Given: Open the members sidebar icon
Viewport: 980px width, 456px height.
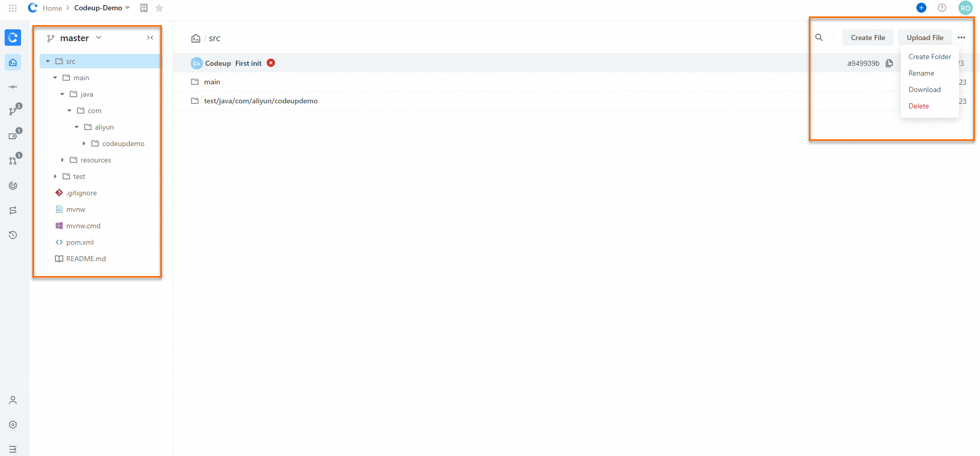Looking at the screenshot, I should point(13,400).
